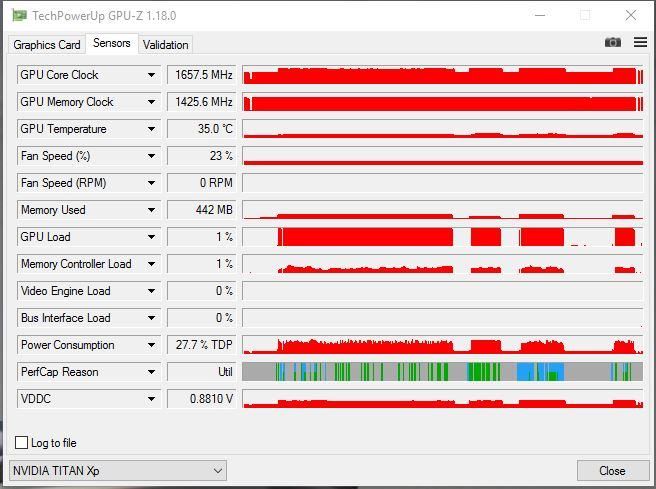656x489 pixels.
Task: Click the Memory Controller Load history graph
Action: coord(443,264)
